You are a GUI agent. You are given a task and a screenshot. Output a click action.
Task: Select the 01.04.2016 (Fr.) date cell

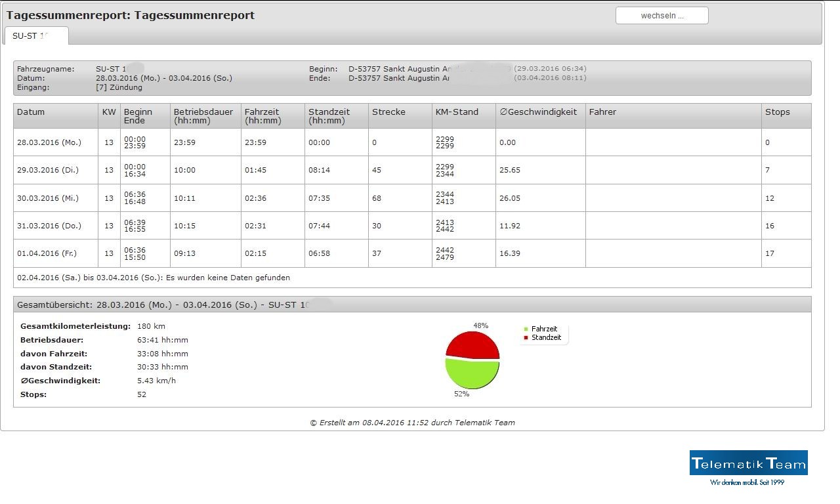point(47,253)
